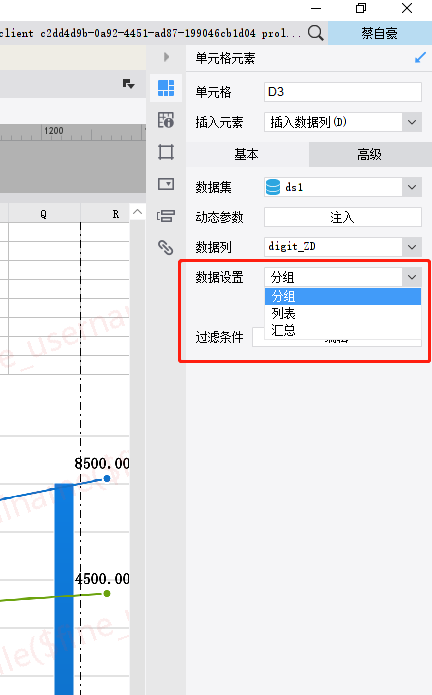
Task: Select 分组 option in dropdown list
Action: 343,297
